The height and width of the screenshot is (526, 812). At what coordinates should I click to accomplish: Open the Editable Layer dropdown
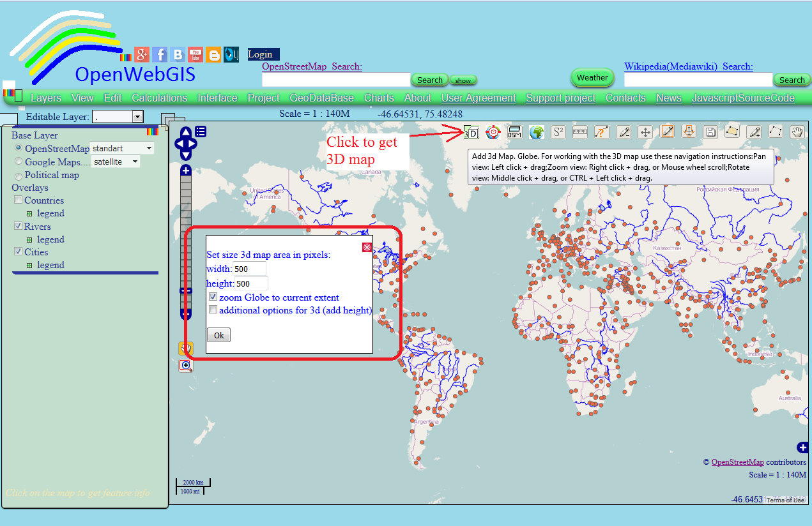point(135,117)
